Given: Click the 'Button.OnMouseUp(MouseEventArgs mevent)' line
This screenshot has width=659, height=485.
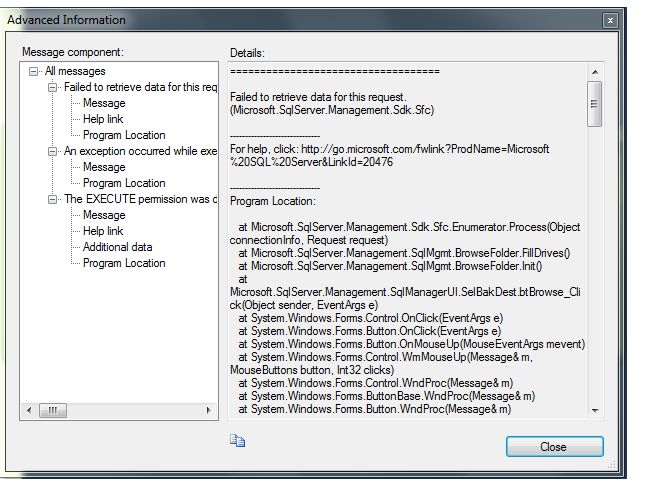Looking at the screenshot, I should 412,344.
